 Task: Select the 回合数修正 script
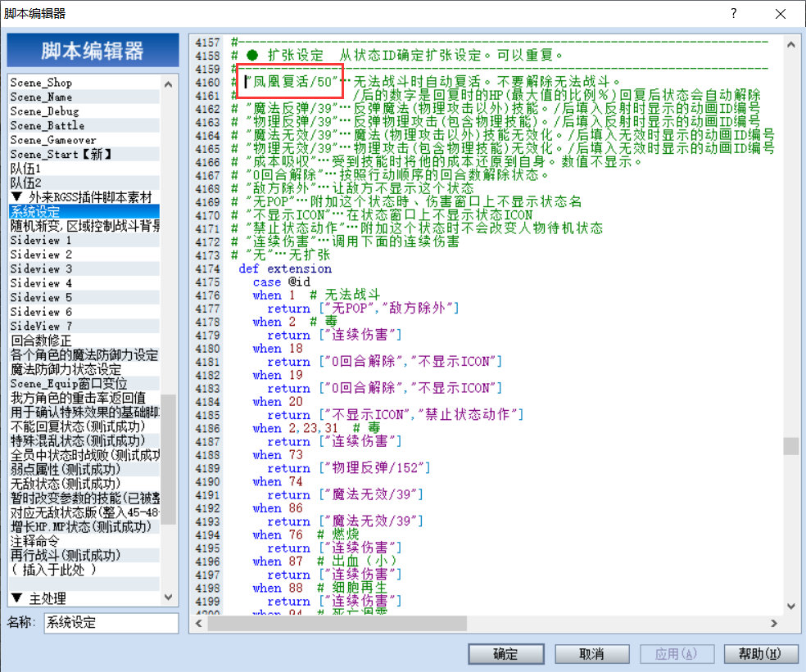click(x=84, y=341)
